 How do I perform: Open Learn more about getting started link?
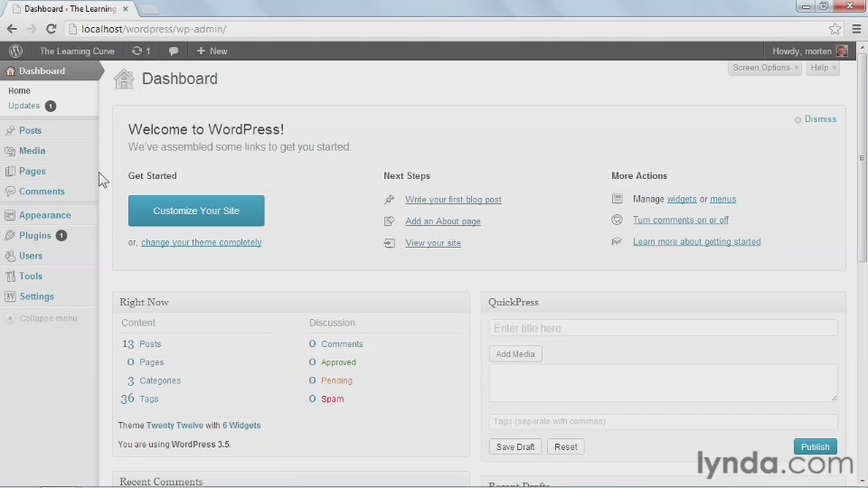[x=696, y=242]
